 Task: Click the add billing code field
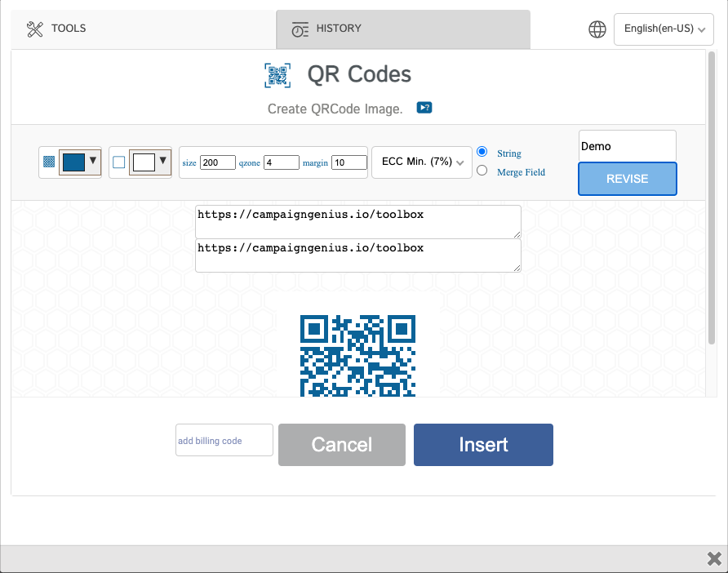224,440
